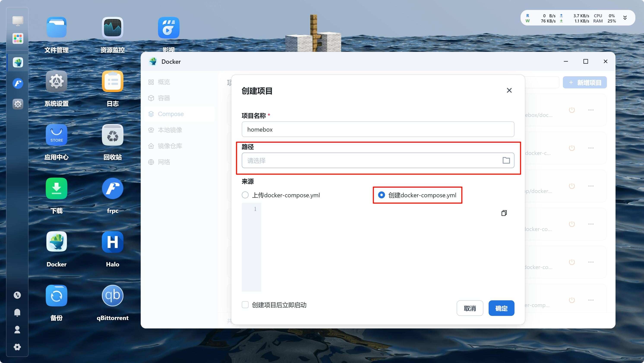644x363 pixels.
Task: Open the settings gear app in dock
Action: (x=18, y=104)
